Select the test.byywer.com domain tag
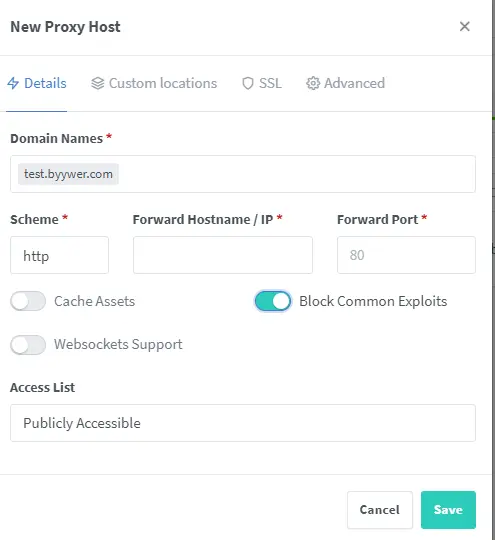 pyautogui.click(x=68, y=174)
